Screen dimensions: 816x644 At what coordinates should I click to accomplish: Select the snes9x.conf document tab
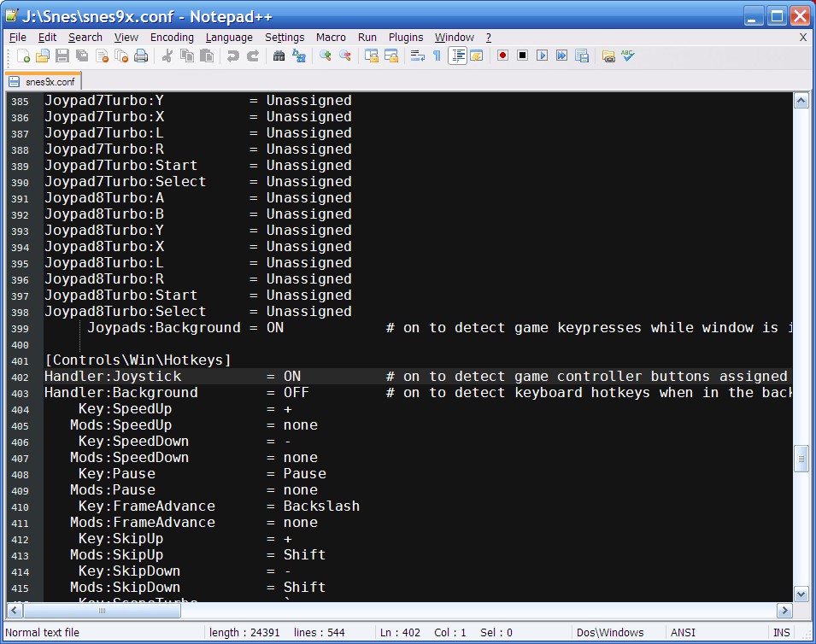(43, 82)
